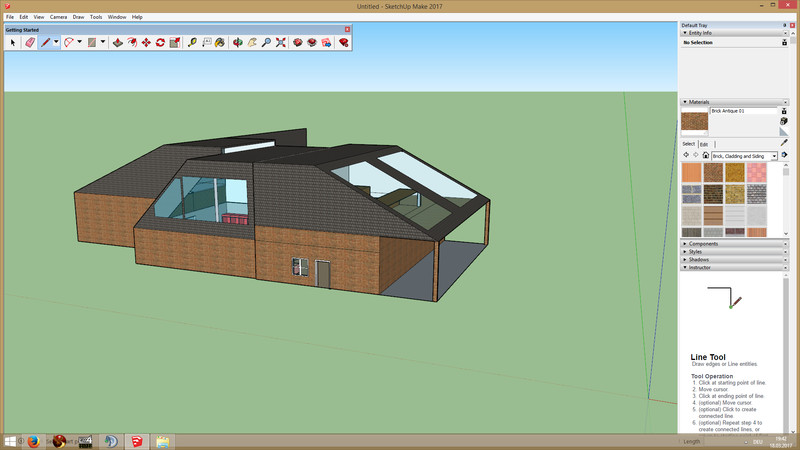This screenshot has width=800, height=450.
Task: Choose the Move tool
Action: pos(147,43)
